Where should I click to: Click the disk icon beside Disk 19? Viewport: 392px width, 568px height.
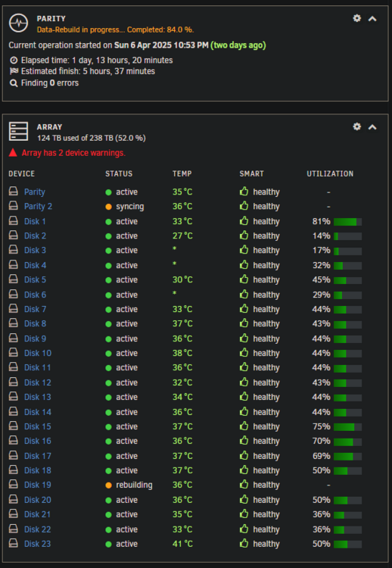[14, 485]
